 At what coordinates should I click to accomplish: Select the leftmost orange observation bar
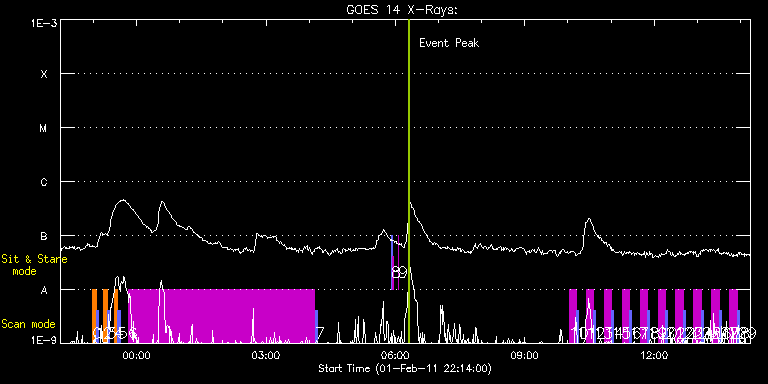[95, 316]
